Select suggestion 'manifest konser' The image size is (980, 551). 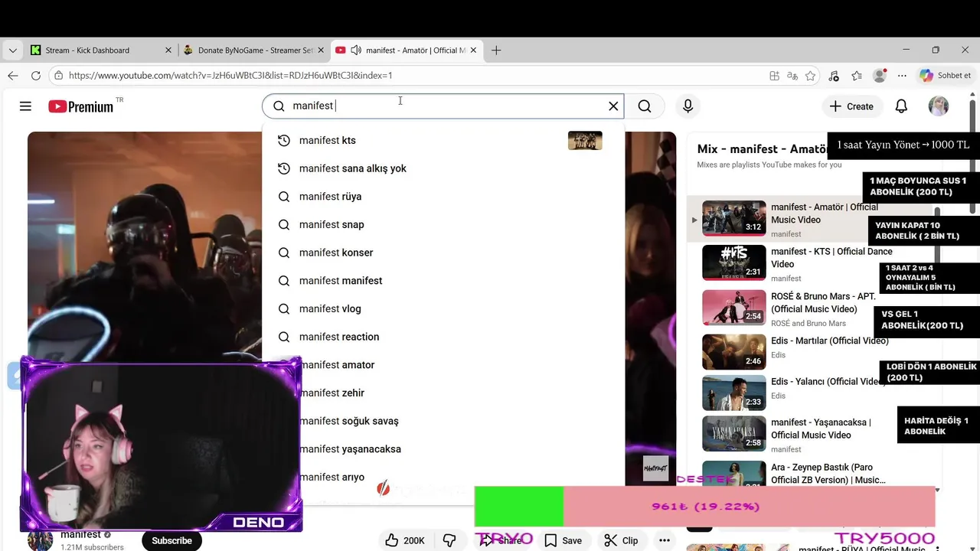[x=443, y=253]
